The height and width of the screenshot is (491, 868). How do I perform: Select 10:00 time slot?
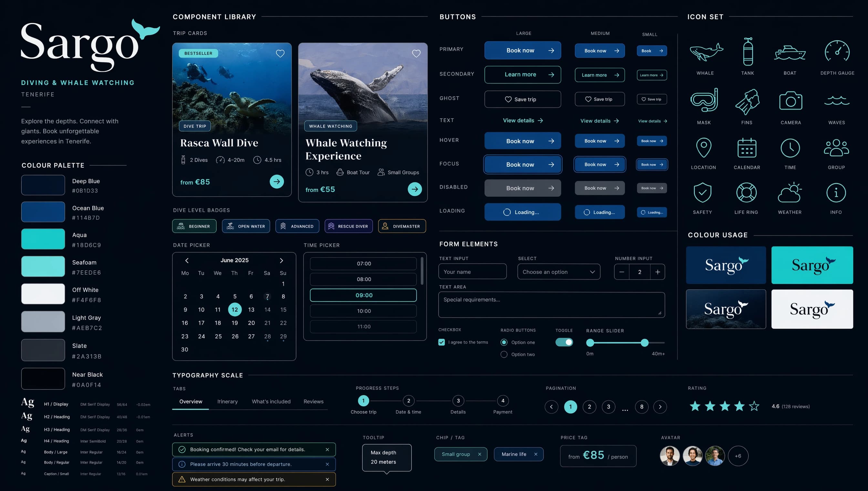click(363, 311)
